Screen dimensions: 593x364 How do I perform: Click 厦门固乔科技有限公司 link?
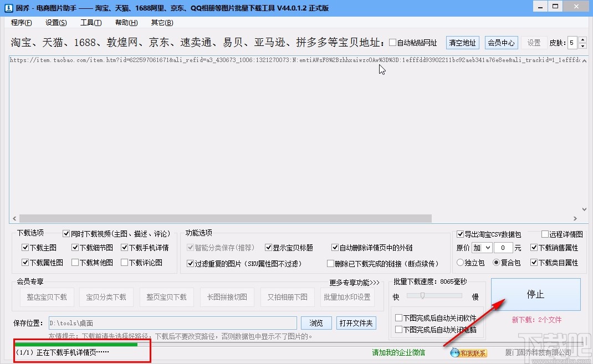[538, 353]
